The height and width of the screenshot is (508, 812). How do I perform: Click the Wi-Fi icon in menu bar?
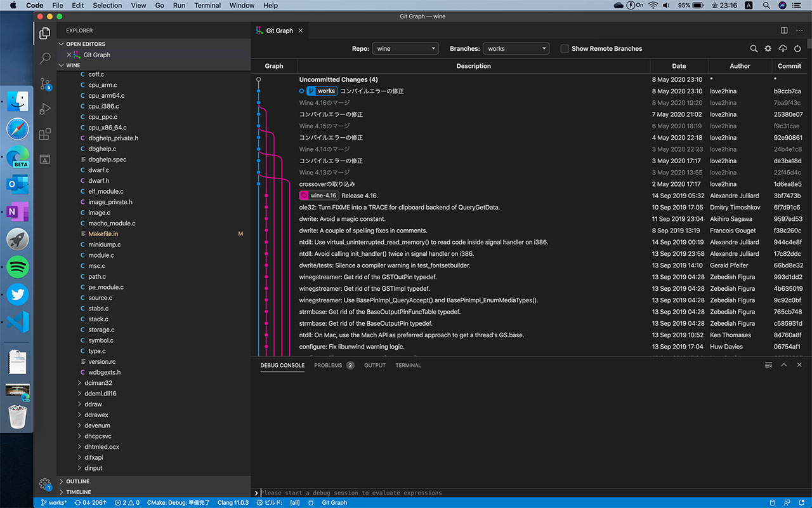point(653,5)
